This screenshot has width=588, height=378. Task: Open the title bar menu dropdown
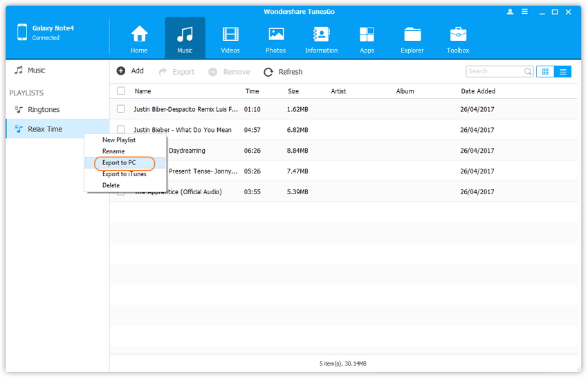point(526,12)
